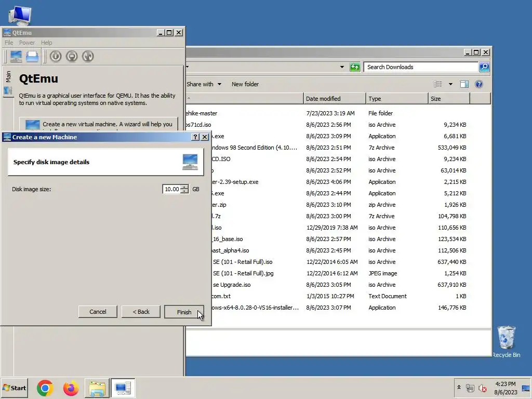
Task: Increase disk image size with up arrow
Action: tap(184, 187)
